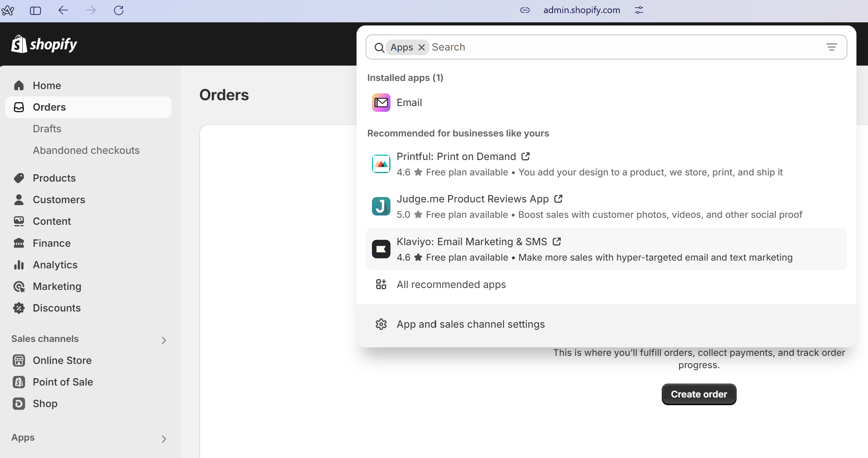Click the Shopify logo in header
Image resolution: width=868 pixels, height=458 pixels.
(44, 44)
